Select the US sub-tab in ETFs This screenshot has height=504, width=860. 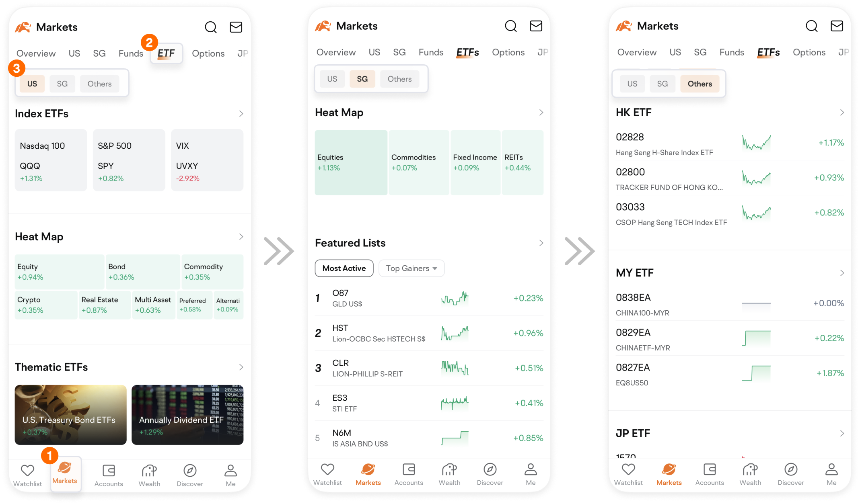click(32, 84)
